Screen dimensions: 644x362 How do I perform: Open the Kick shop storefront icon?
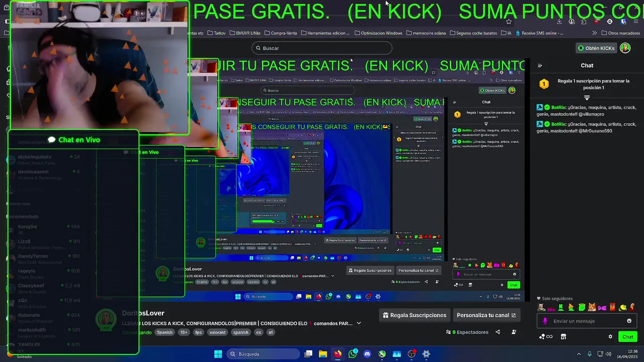click(563, 337)
